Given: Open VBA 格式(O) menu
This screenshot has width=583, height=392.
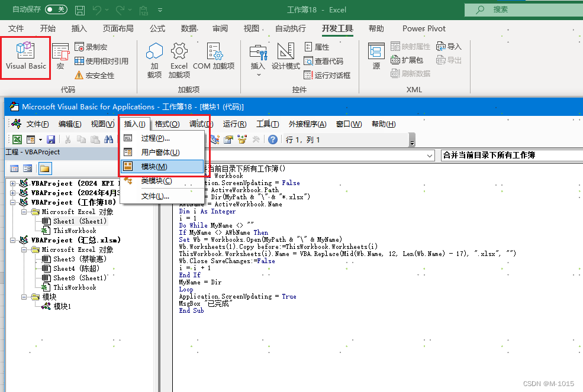Looking at the screenshot, I should click(167, 124).
